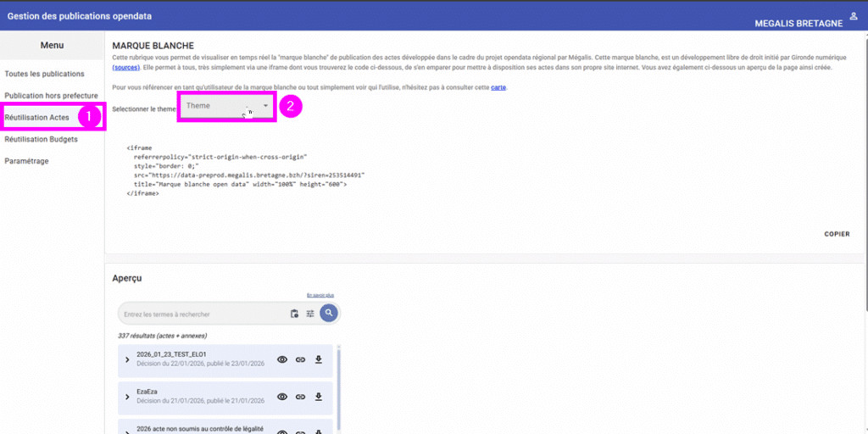The width and height of the screenshot is (868, 434).
Task: Follow the 'sources' hyperlink
Action: (126, 68)
